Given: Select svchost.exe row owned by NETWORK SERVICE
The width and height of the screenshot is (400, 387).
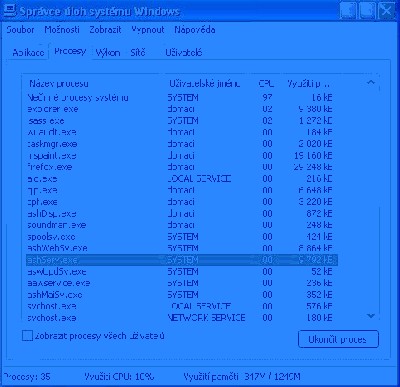Looking at the screenshot, I should 182,318.
